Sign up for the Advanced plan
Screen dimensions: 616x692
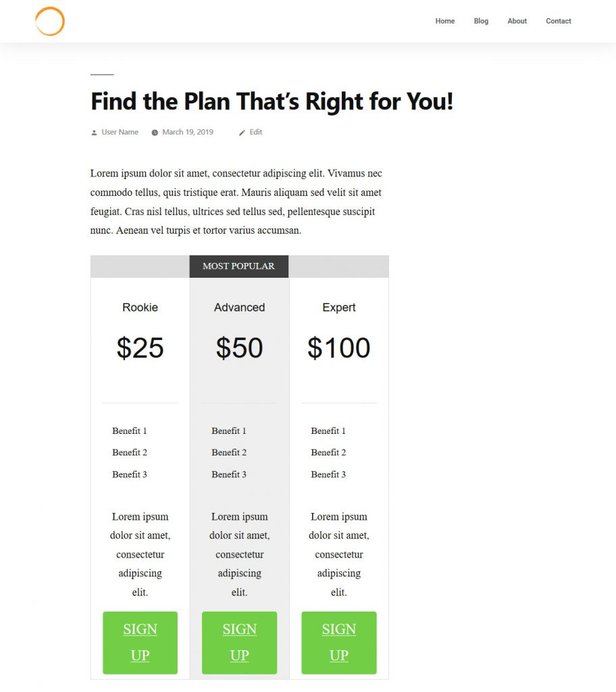point(239,642)
